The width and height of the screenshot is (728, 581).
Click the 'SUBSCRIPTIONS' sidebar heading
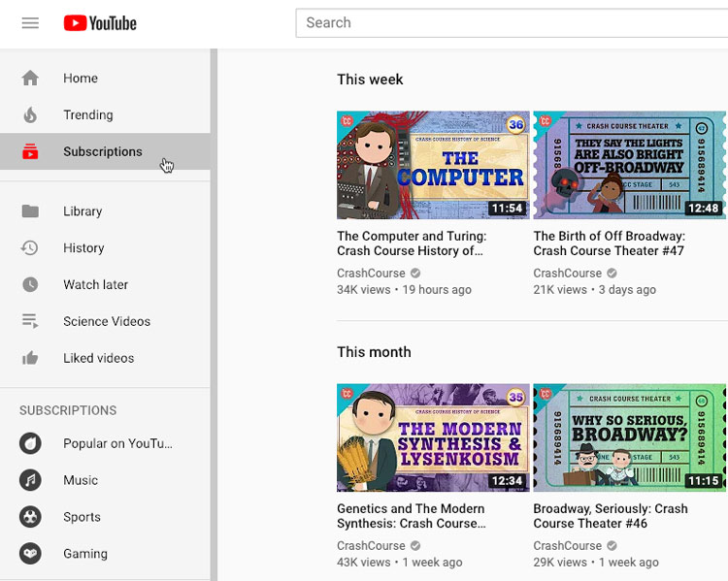pyautogui.click(x=68, y=410)
